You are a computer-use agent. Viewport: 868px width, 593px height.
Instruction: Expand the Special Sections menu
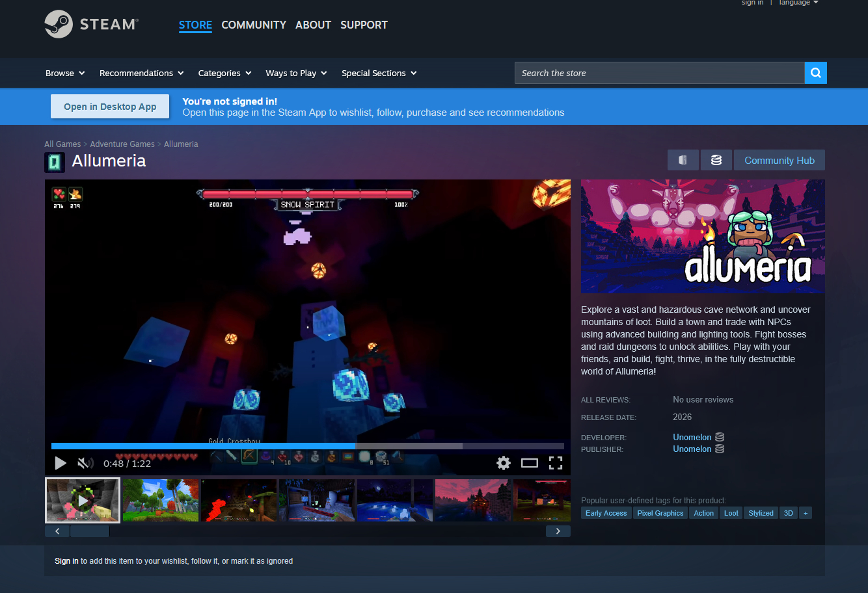[379, 73]
